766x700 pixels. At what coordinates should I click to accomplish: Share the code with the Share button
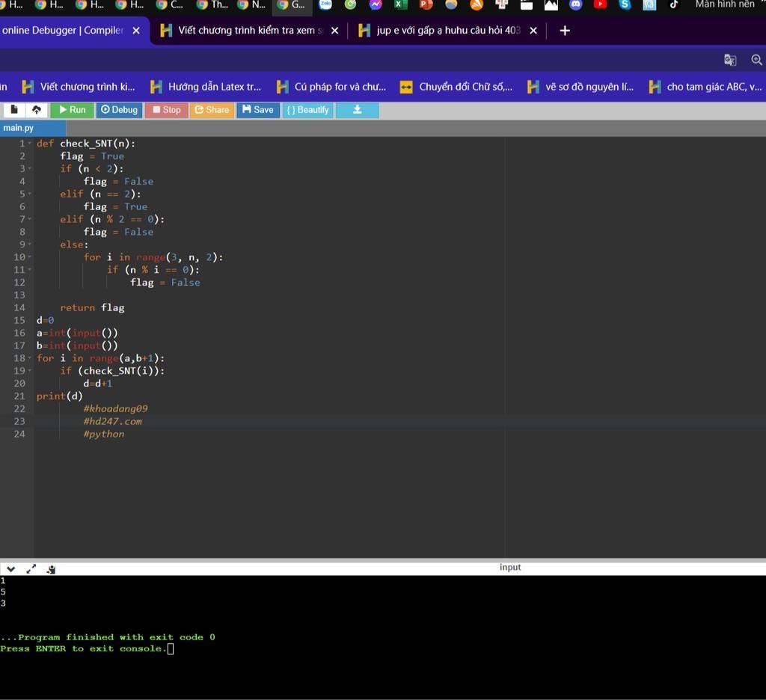212,110
